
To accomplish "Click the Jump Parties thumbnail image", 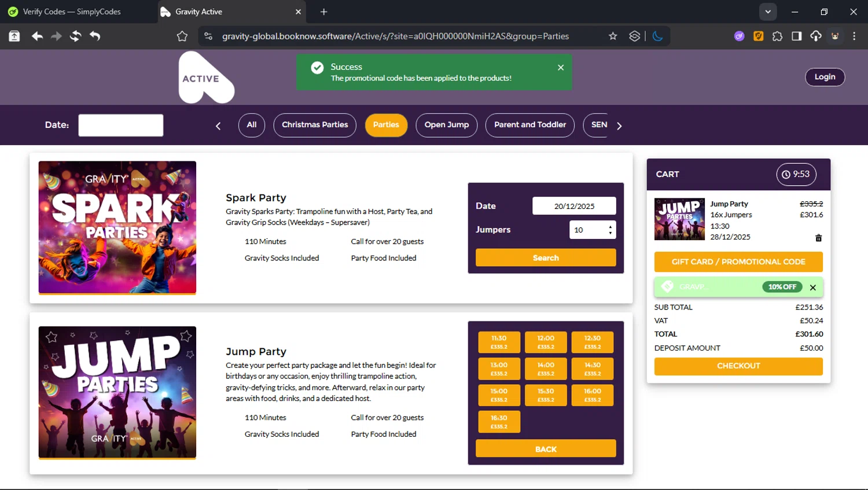I will [x=117, y=393].
